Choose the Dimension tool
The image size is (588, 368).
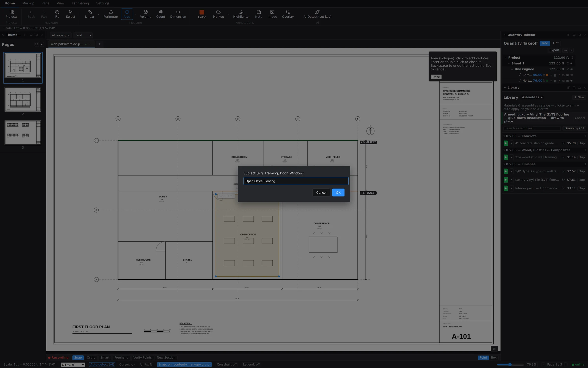pos(178,14)
